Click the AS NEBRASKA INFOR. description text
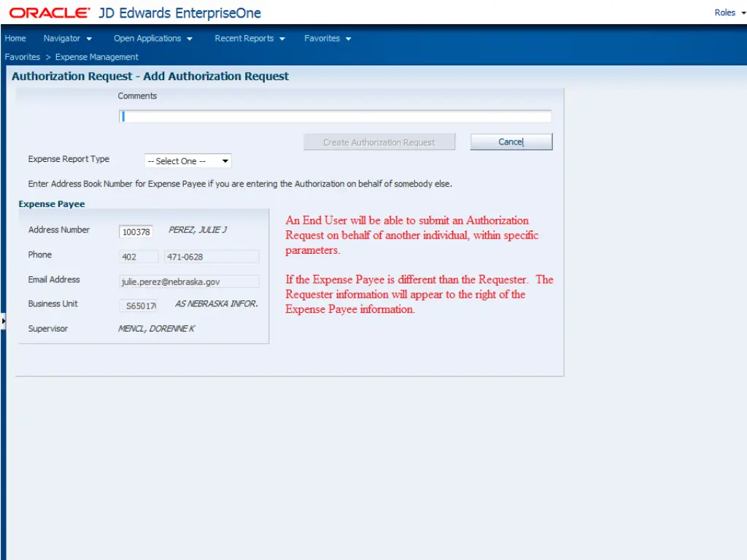Screen dimensions: 747x560 (216, 304)
